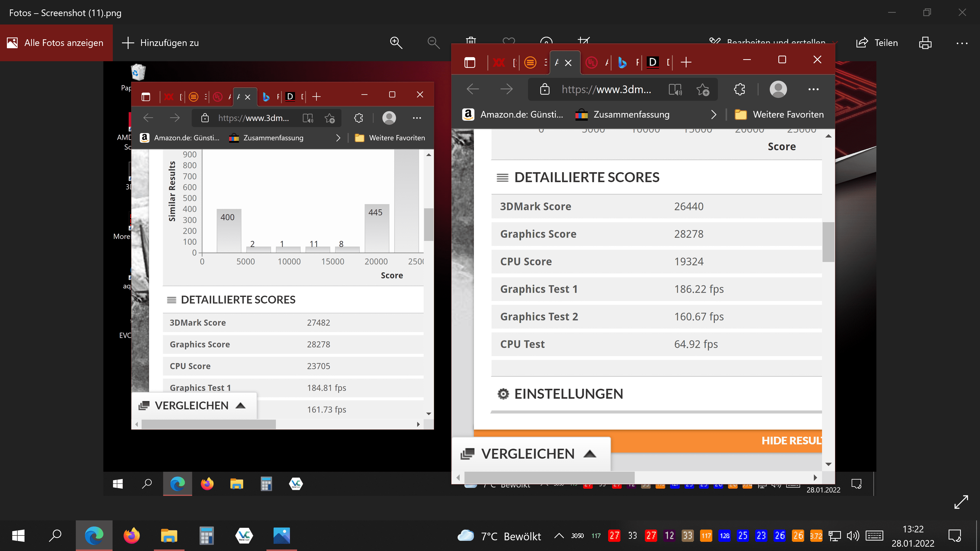
Task: Start Read aloud from the address bar
Action: 675,89
